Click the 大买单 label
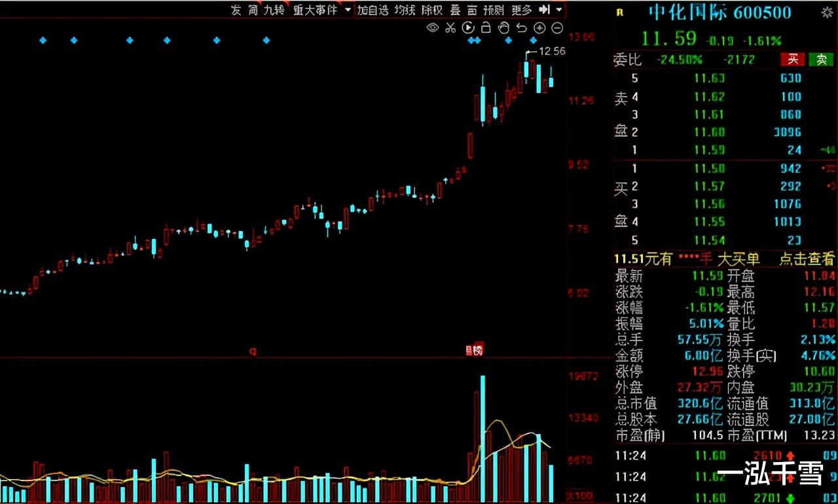This screenshot has height=504, width=838. [x=738, y=259]
